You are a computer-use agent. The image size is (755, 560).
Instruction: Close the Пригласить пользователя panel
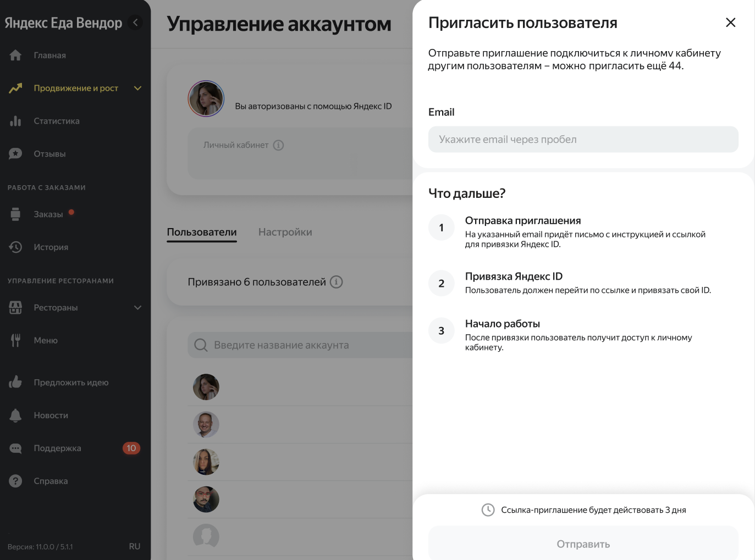coord(730,23)
